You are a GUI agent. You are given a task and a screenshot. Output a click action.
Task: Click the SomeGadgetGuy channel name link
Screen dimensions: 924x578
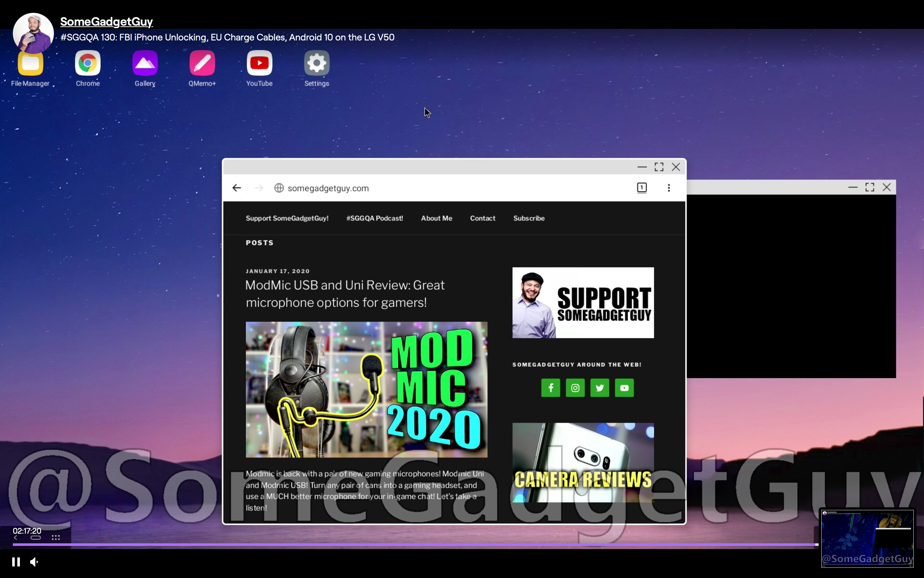tap(107, 22)
